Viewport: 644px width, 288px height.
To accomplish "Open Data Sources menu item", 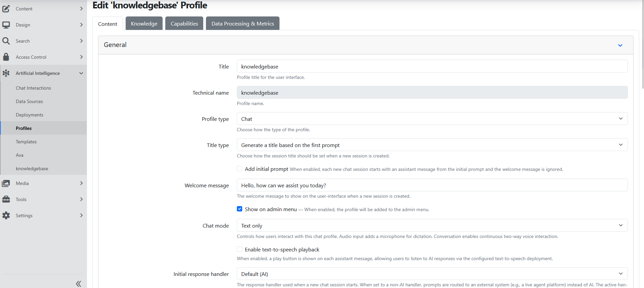I will (x=29, y=101).
